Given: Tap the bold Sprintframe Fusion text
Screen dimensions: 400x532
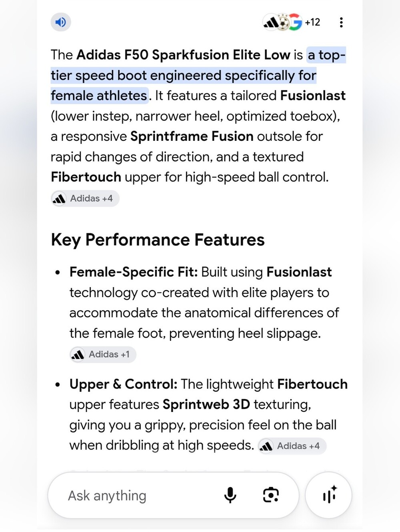Looking at the screenshot, I should 192,136.
